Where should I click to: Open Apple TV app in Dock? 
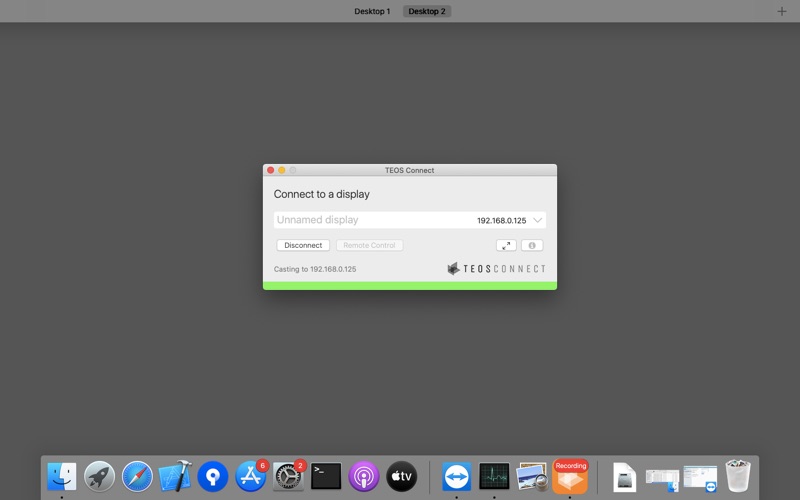click(402, 477)
